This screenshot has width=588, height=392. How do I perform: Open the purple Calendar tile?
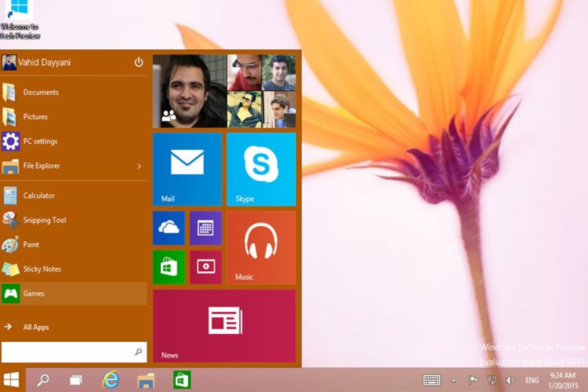click(205, 228)
